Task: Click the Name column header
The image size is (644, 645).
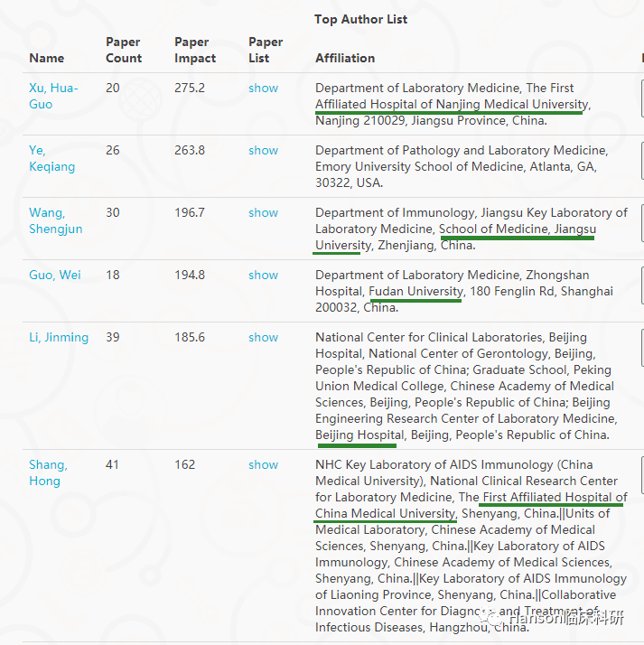Action: 46,58
